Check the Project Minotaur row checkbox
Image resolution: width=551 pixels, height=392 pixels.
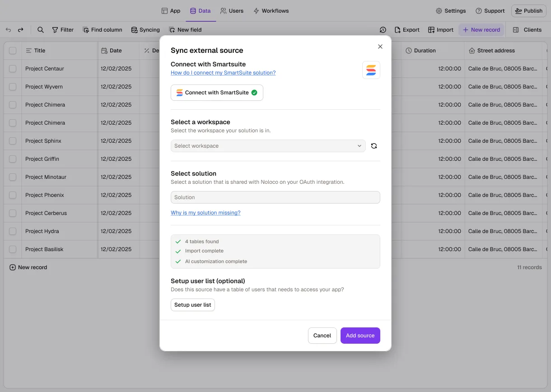(x=13, y=177)
